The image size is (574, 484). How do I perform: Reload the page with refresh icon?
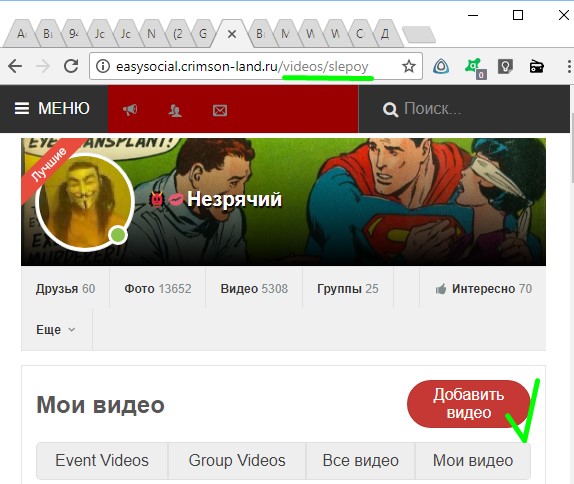71,66
